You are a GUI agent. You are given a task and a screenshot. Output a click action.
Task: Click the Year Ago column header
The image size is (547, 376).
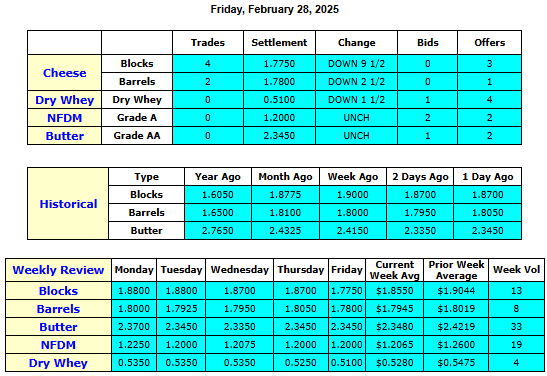pyautogui.click(x=218, y=177)
